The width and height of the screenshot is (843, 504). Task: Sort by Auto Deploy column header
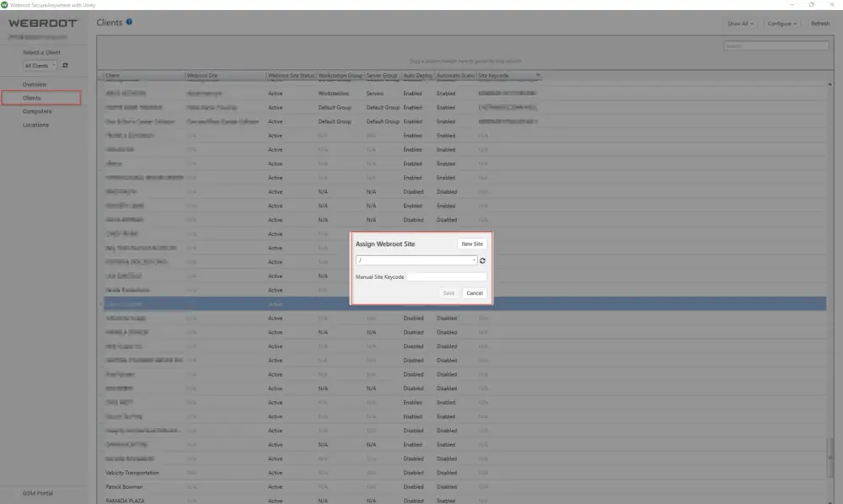pyautogui.click(x=418, y=76)
